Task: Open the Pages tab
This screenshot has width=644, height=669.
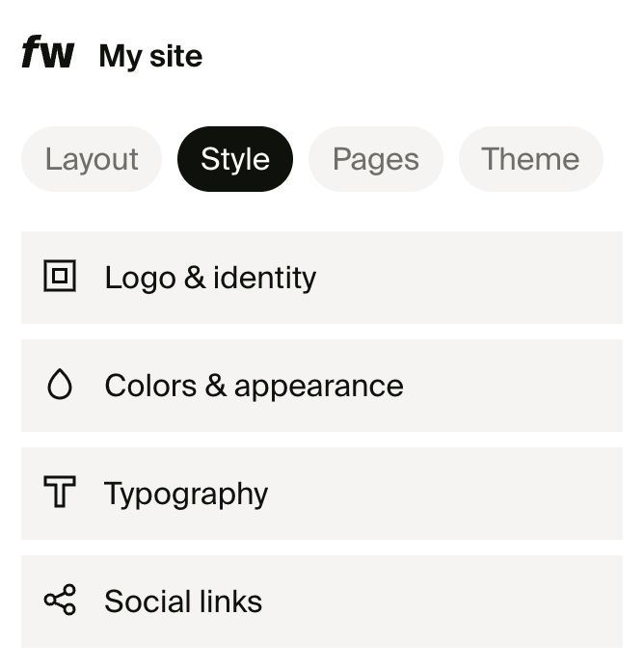Action: click(376, 159)
